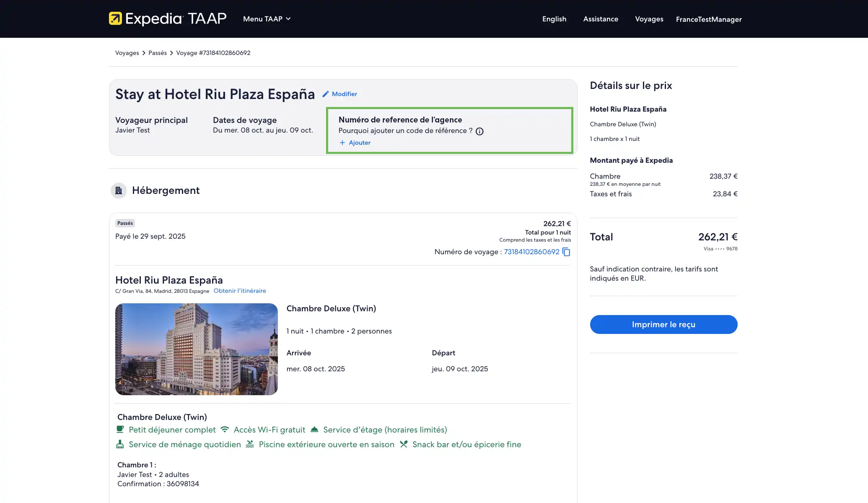Open the Menu TAAP dropdown
The image size is (868, 503).
267,19
